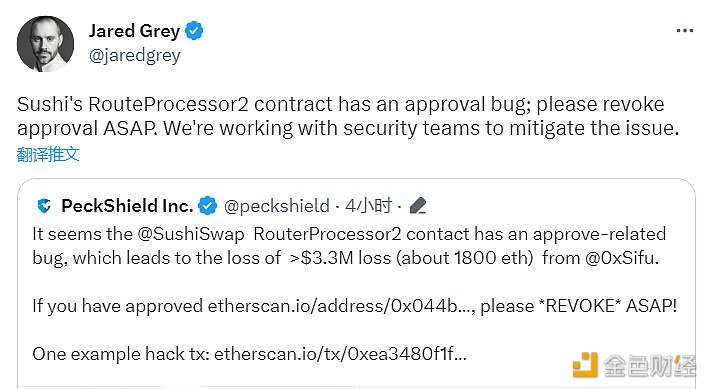Open the etherscan.io/tx/0xea3480f1f hack link
The width and height of the screenshot is (708, 389).
click(x=340, y=354)
